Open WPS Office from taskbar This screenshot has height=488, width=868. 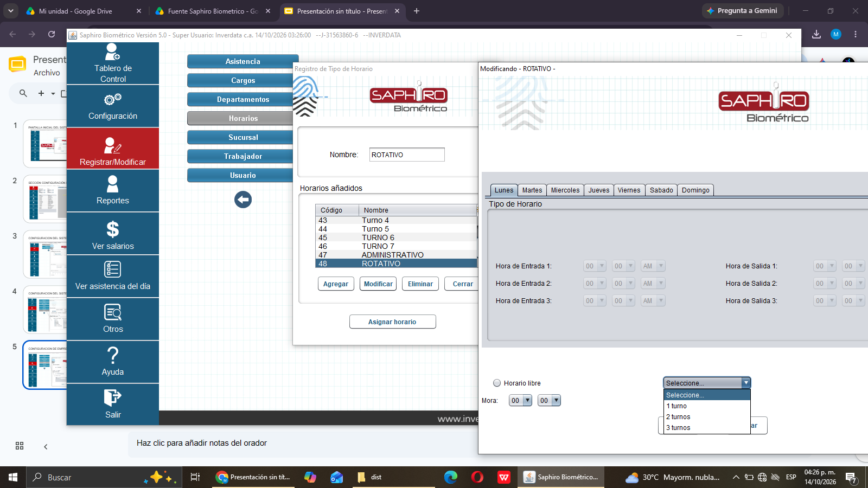coord(504,477)
